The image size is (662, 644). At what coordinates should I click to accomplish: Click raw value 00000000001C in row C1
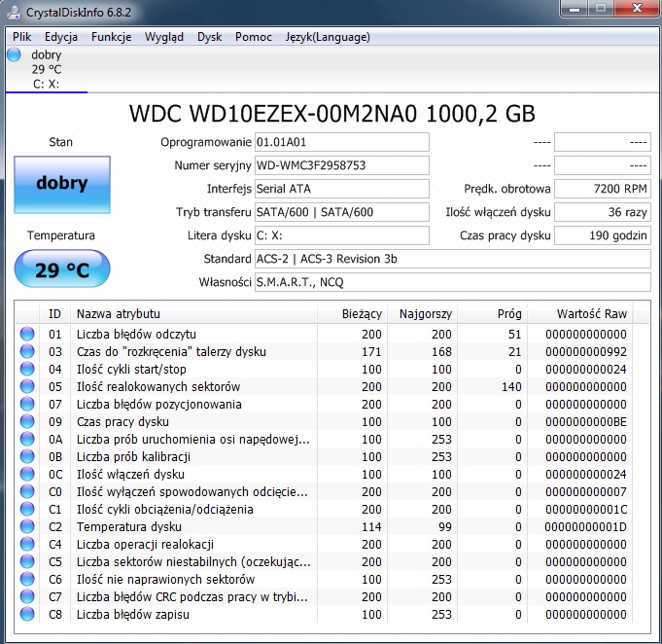(x=585, y=509)
